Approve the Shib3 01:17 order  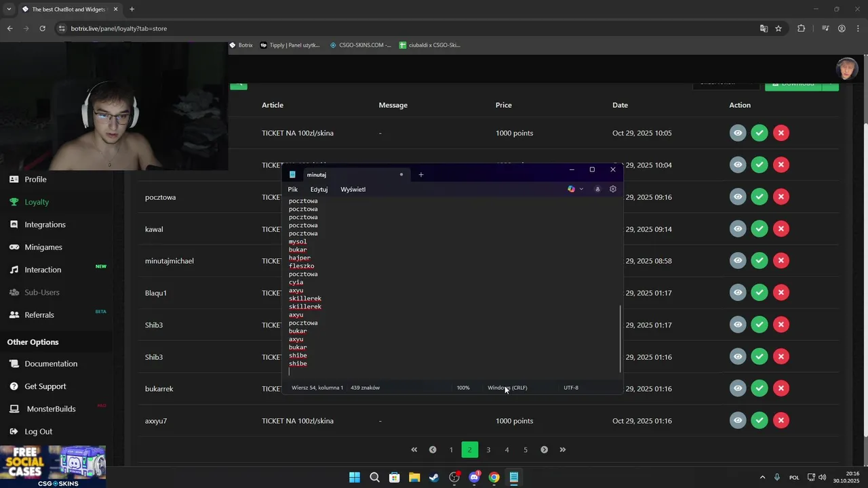pos(759,325)
